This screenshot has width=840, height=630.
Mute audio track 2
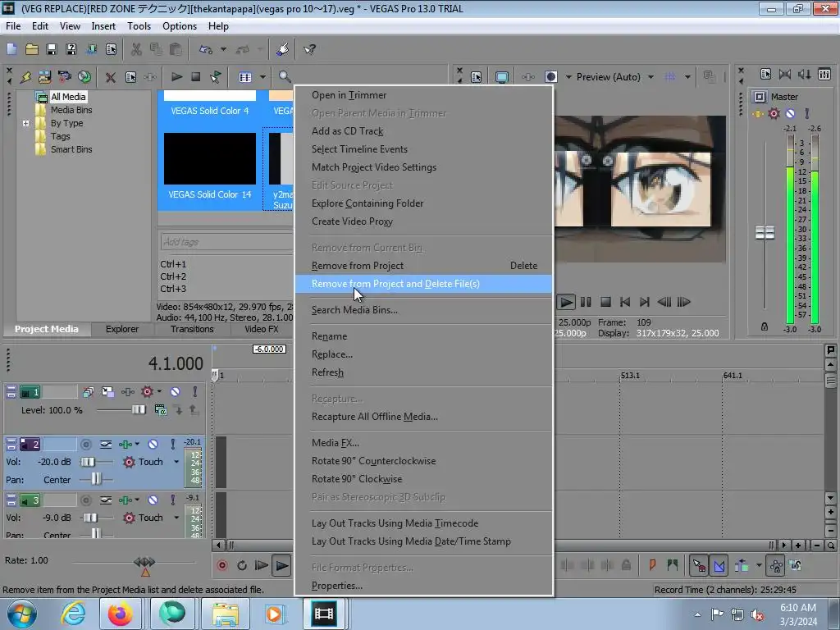[x=153, y=444]
